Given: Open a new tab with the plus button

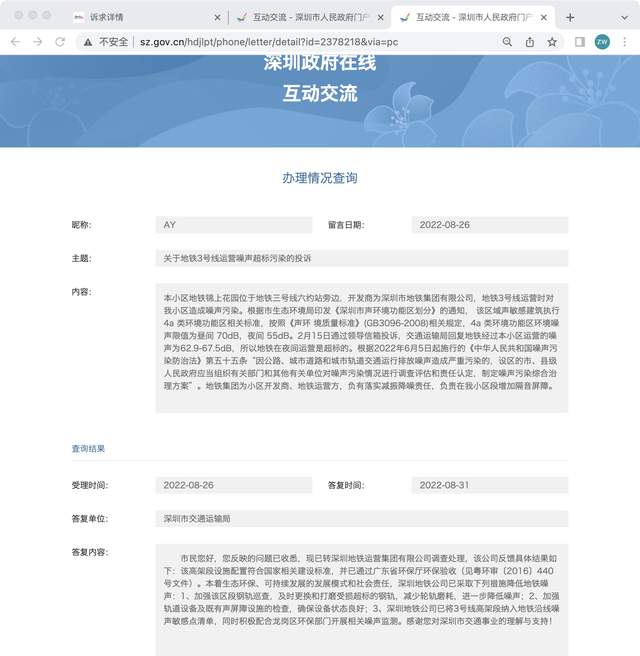Looking at the screenshot, I should pyautogui.click(x=570, y=18).
